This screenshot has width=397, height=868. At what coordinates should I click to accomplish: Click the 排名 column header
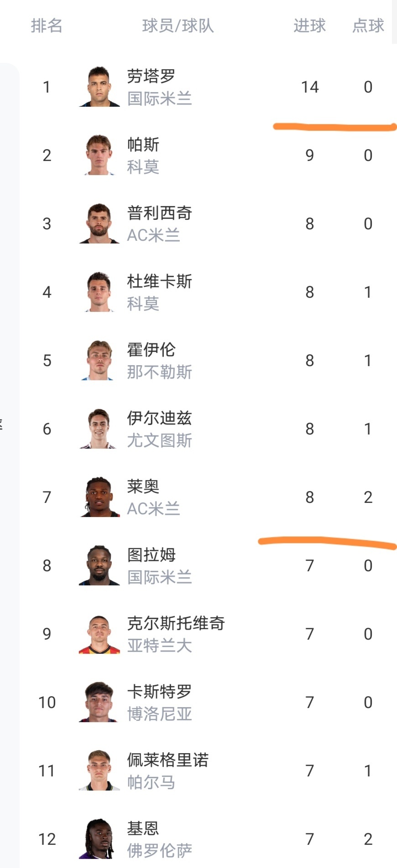coord(47,26)
